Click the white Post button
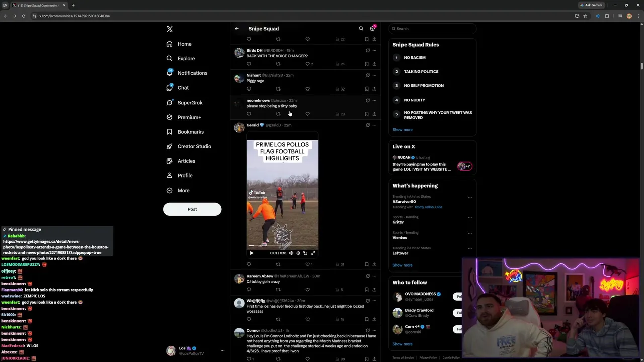 (x=192, y=209)
